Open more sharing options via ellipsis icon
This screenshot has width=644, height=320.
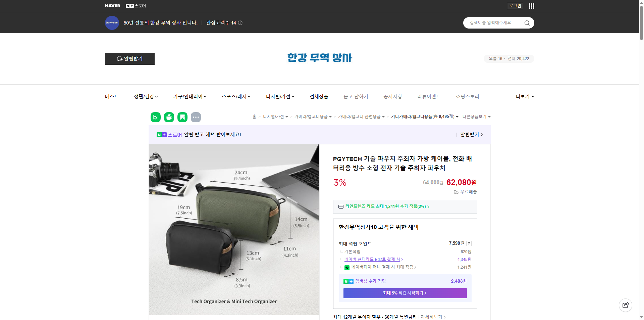tap(196, 117)
